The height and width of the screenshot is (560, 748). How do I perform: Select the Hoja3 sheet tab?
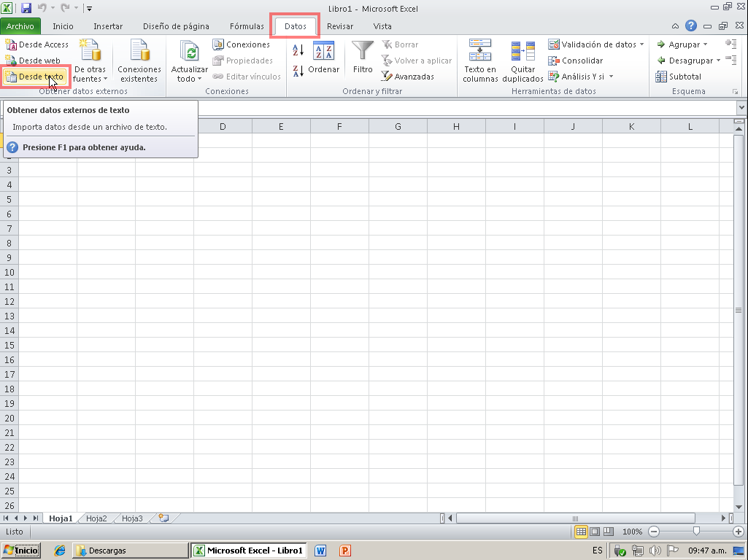tap(132, 518)
